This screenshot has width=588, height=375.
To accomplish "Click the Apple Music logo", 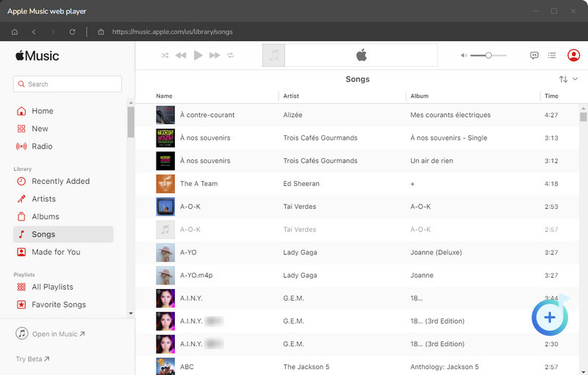I will [37, 56].
